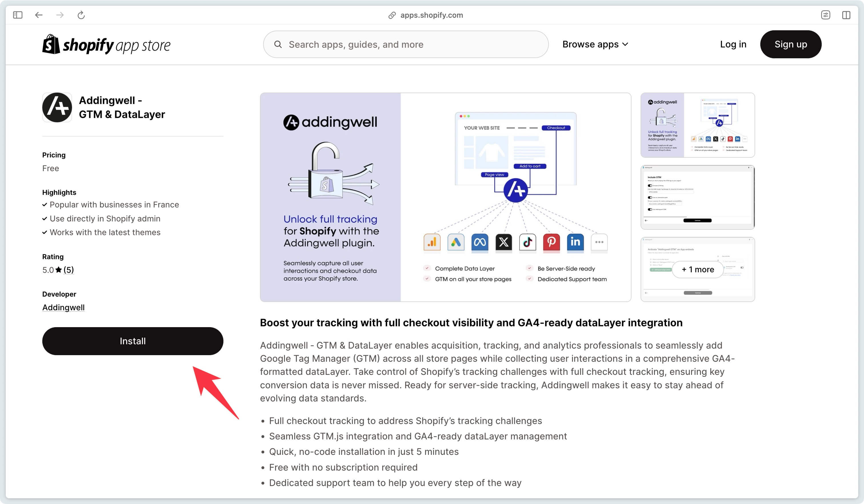Open the first screenshot thumbnail
The image size is (864, 504).
click(x=698, y=125)
